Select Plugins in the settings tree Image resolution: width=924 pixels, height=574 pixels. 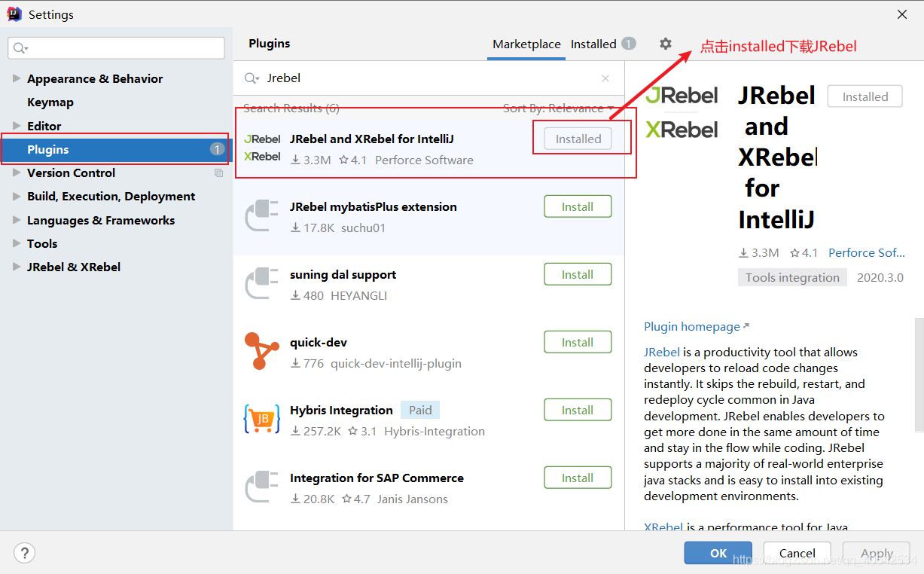116,149
